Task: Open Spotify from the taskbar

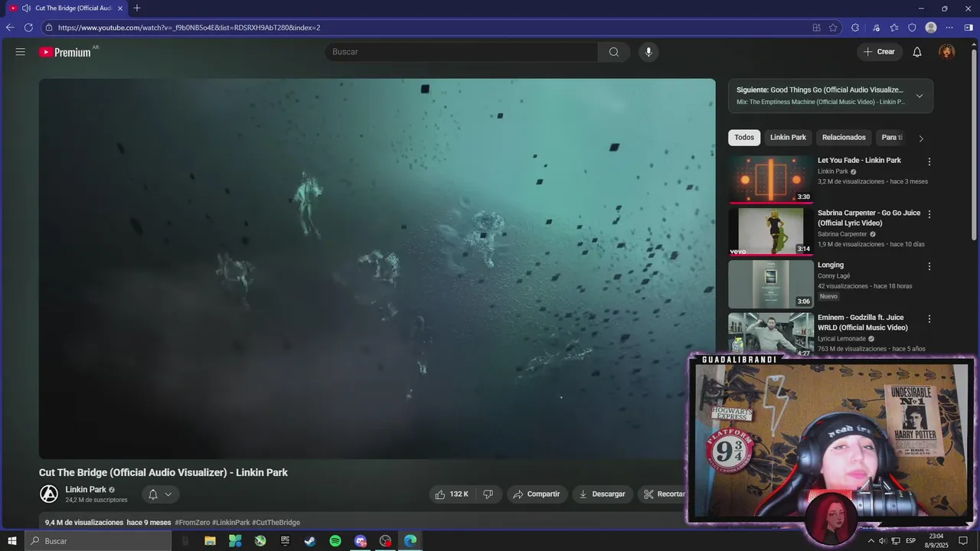Action: [x=335, y=541]
